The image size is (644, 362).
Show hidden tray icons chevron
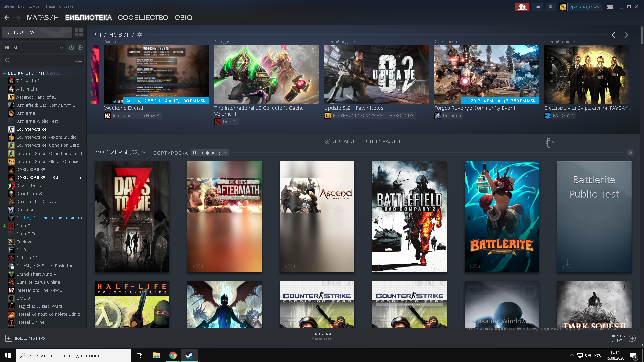[572, 355]
